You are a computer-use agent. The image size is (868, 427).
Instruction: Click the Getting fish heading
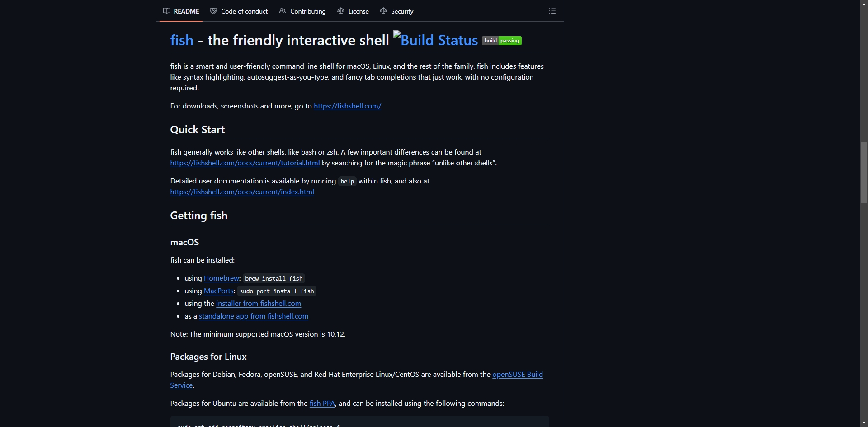point(199,216)
